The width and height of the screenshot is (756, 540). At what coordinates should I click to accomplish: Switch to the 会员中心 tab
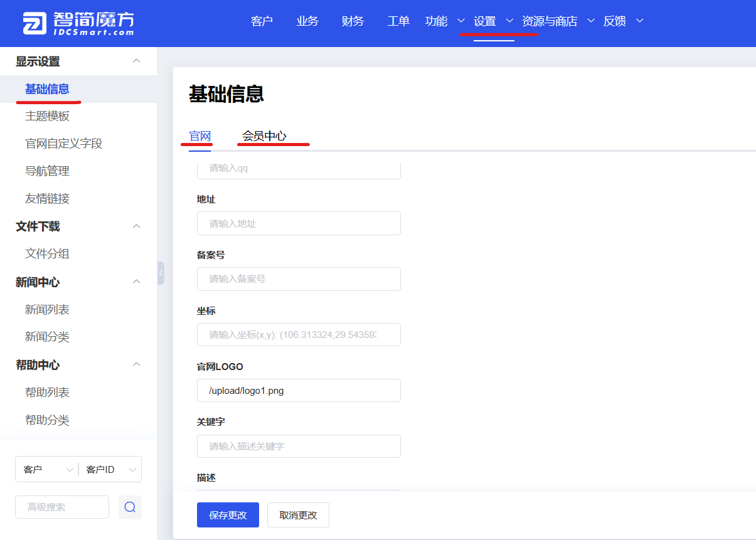[x=264, y=136]
